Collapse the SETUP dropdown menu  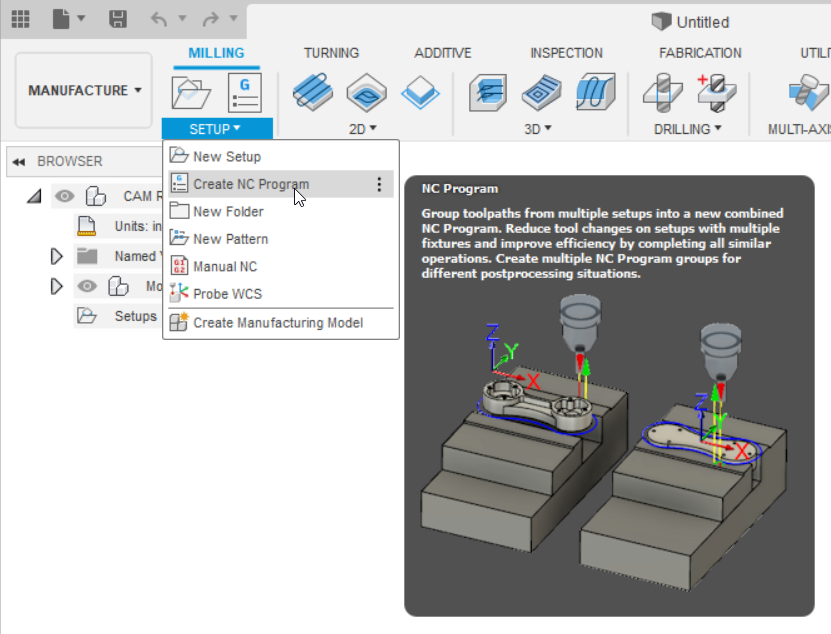point(217,129)
